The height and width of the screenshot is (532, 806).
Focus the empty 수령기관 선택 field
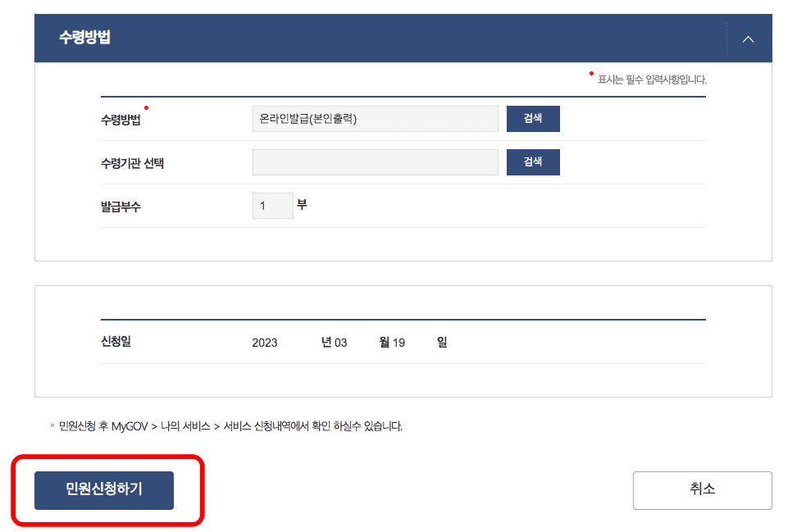pyautogui.click(x=376, y=162)
